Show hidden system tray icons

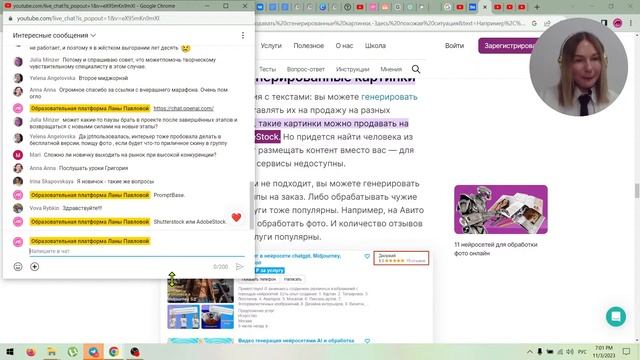tap(529, 351)
